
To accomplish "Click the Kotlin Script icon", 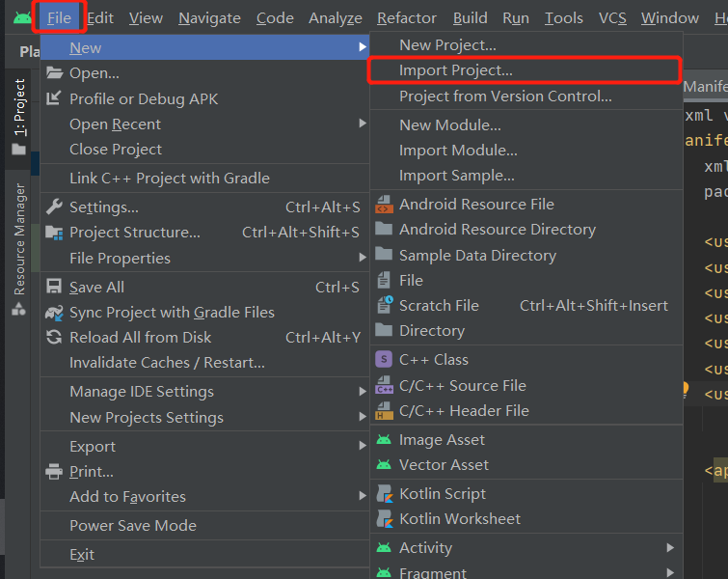I will point(385,493).
